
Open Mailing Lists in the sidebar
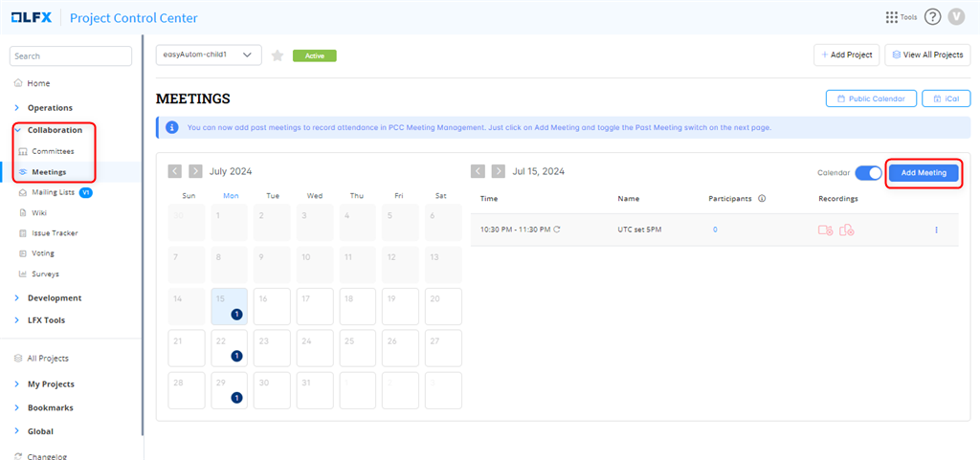(x=54, y=192)
